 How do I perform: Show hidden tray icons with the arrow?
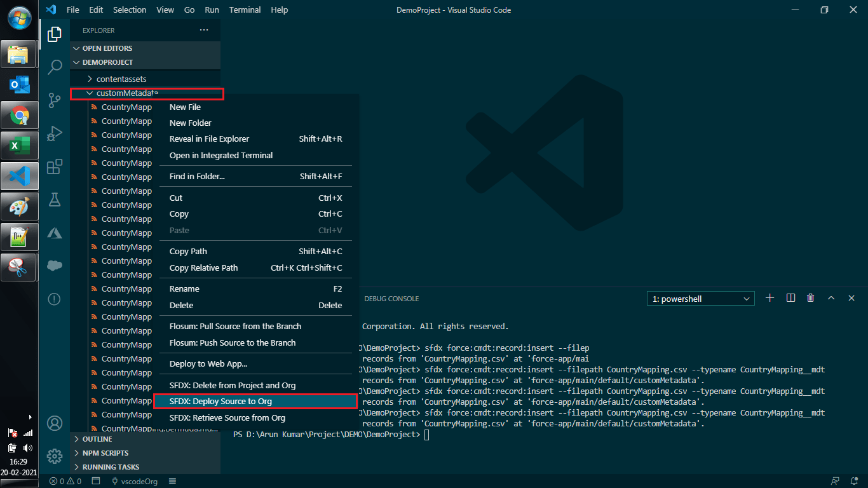click(x=29, y=417)
